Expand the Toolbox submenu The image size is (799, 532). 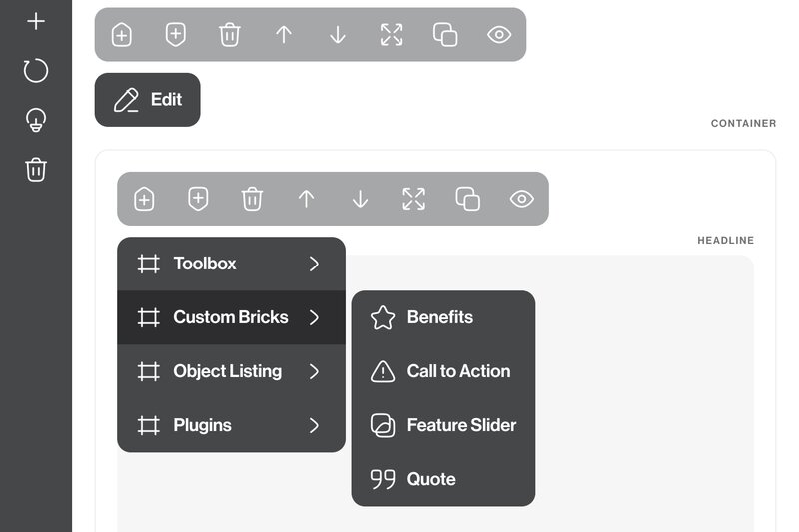coord(231,264)
